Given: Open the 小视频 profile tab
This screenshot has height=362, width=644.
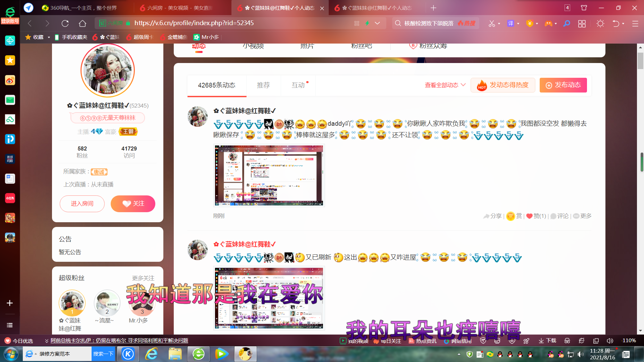Looking at the screenshot, I should point(253,46).
